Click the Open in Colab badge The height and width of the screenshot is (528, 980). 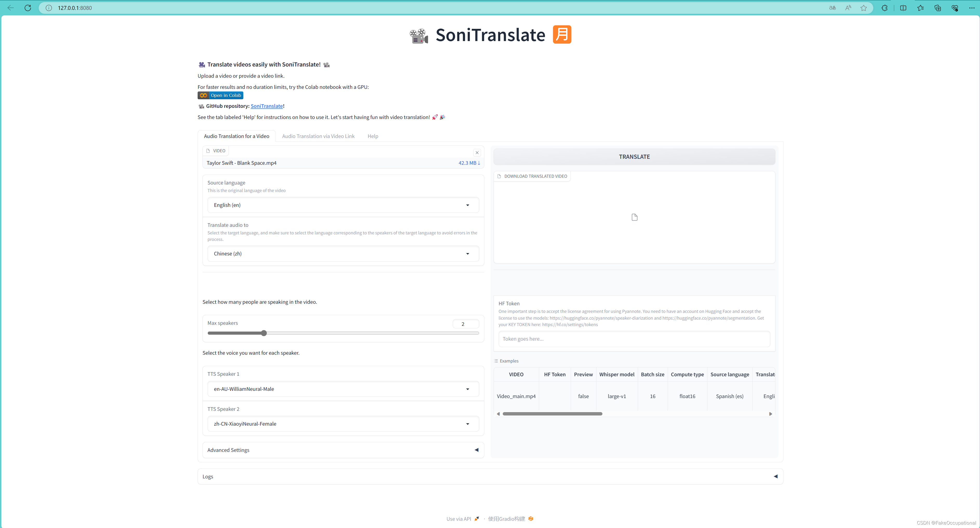220,96
